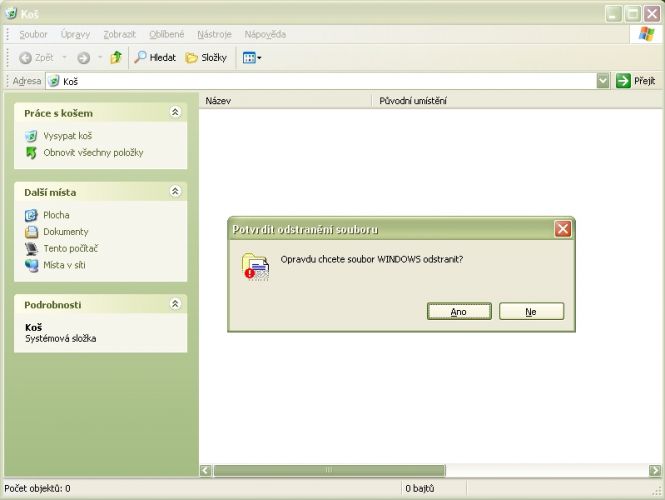Click the Dokumenty folder icon
The width and height of the screenshot is (665, 500).
pos(31,232)
